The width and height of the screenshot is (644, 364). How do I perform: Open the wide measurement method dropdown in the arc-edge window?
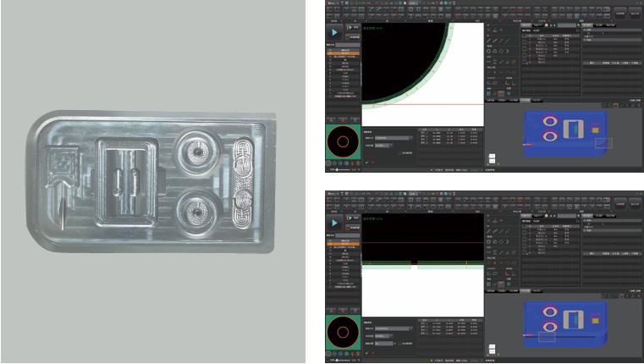coord(394,138)
